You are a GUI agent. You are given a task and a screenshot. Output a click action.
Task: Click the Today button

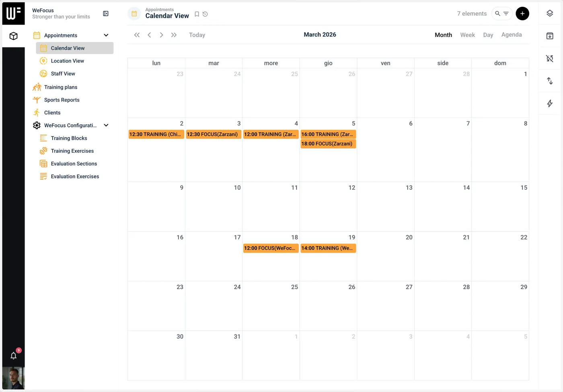(x=197, y=35)
